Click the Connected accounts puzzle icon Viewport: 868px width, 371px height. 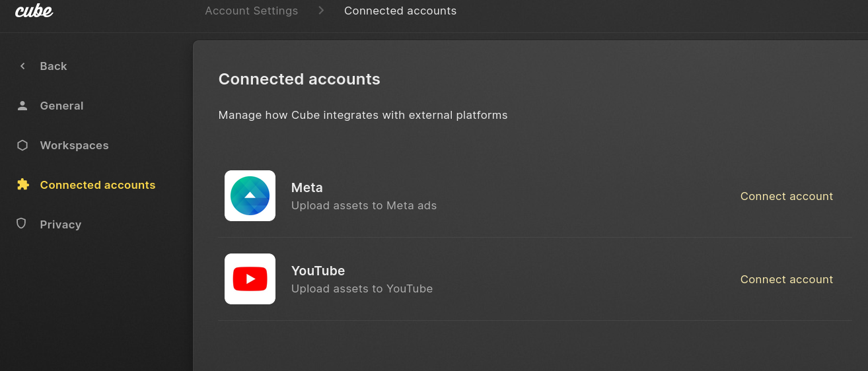[22, 185]
